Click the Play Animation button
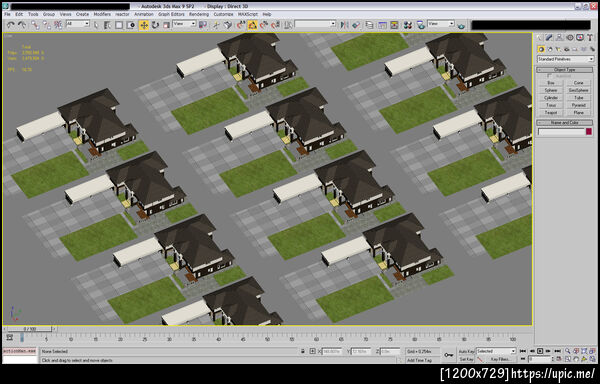Image resolution: width=600 pixels, height=384 pixels. pos(540,351)
